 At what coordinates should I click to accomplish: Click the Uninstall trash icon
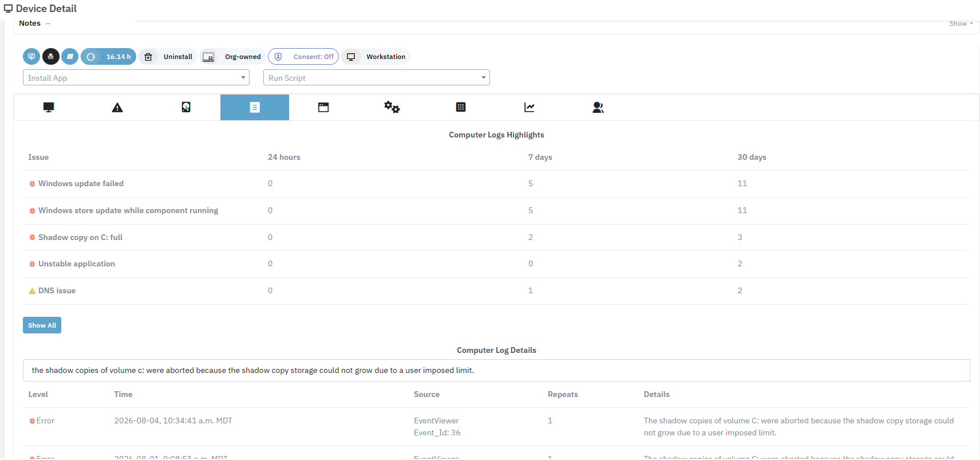coord(148,57)
